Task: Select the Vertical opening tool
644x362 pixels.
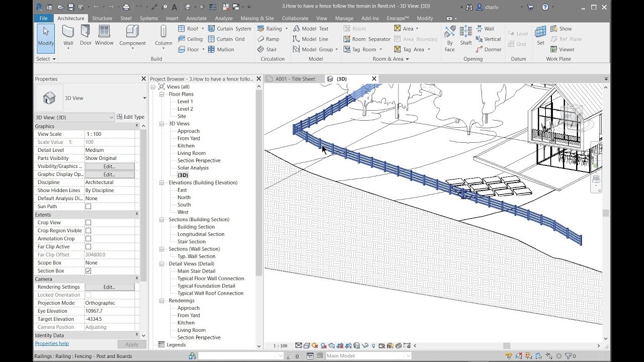Action: click(488, 39)
